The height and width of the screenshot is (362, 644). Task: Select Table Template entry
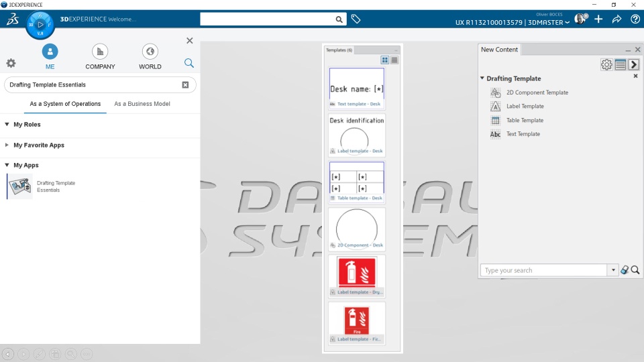point(525,120)
